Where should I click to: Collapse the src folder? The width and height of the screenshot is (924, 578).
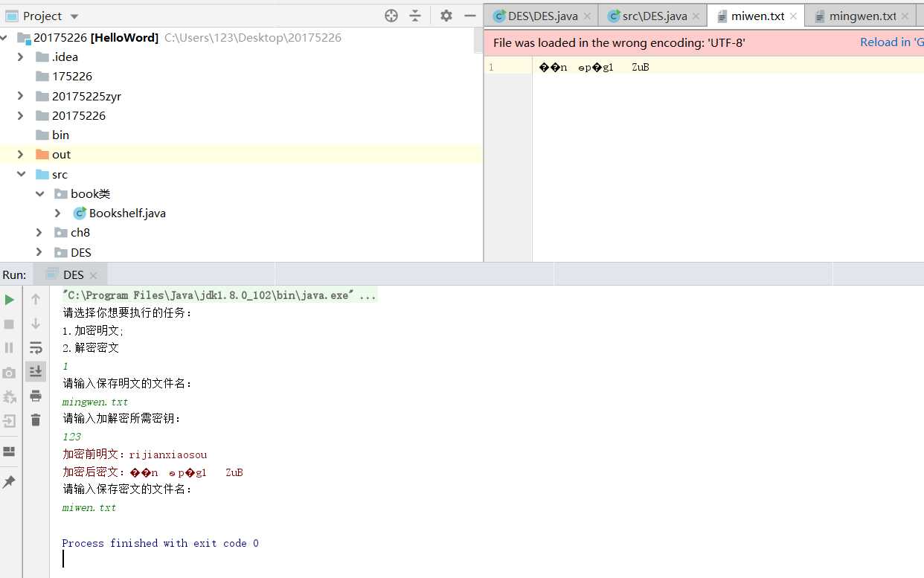[x=21, y=174]
